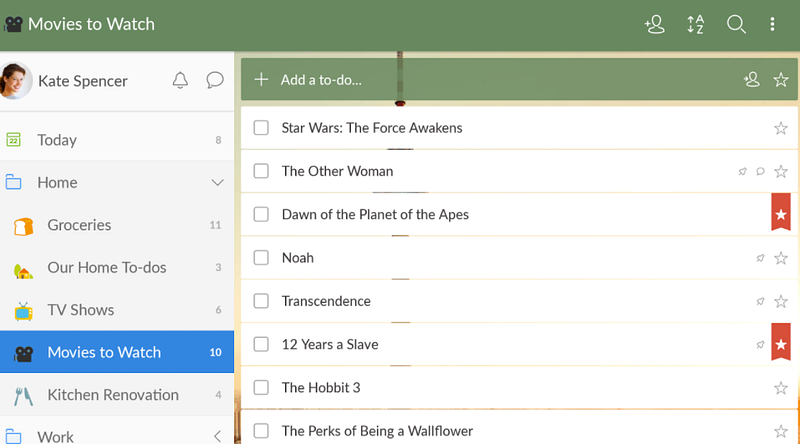Image resolution: width=800 pixels, height=444 pixels.
Task: Open Our Home To-dos list
Action: [x=117, y=267]
